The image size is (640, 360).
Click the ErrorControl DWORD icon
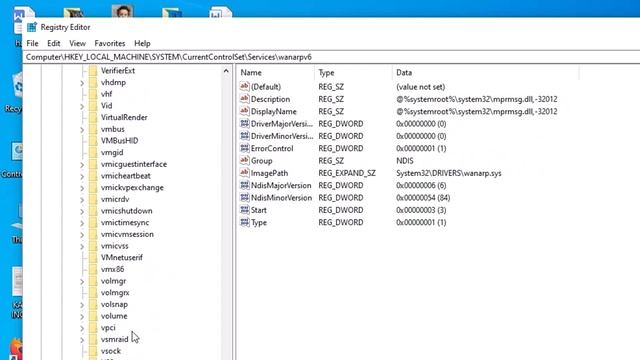[244, 148]
